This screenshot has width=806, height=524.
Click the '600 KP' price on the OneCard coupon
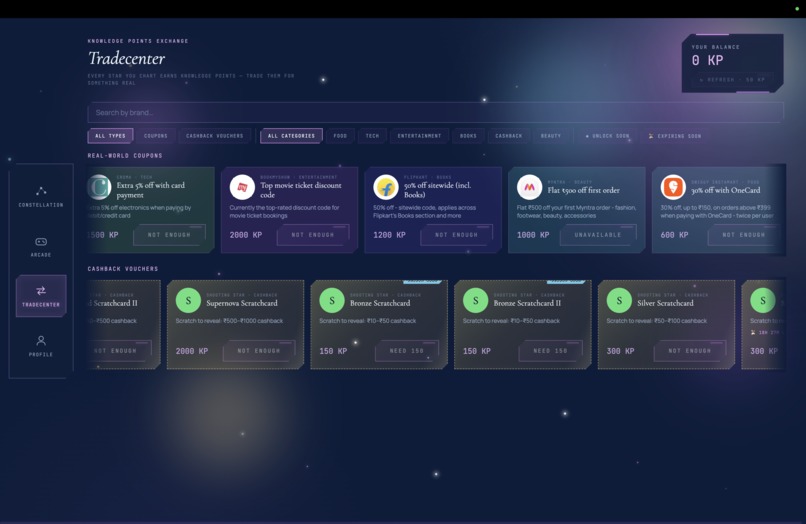(674, 235)
